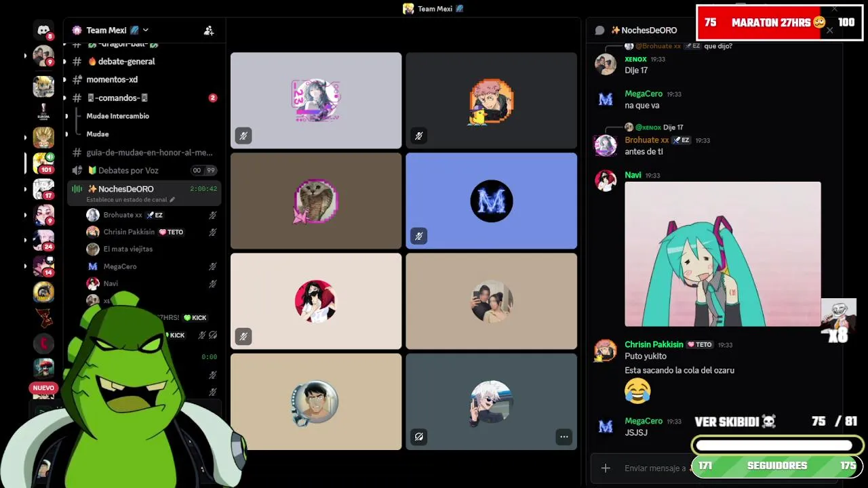Click the '00 99' user limit badge
The height and width of the screenshot is (488, 868).
pyautogui.click(x=203, y=170)
